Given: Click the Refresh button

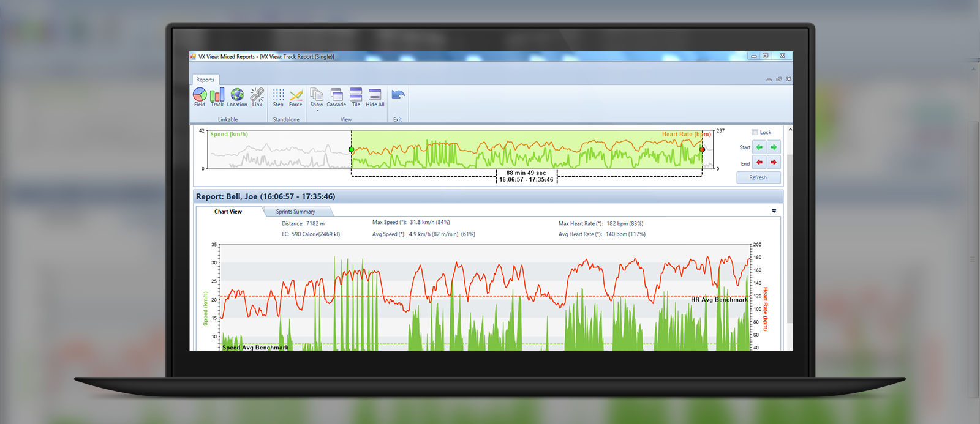Looking at the screenshot, I should [x=758, y=177].
